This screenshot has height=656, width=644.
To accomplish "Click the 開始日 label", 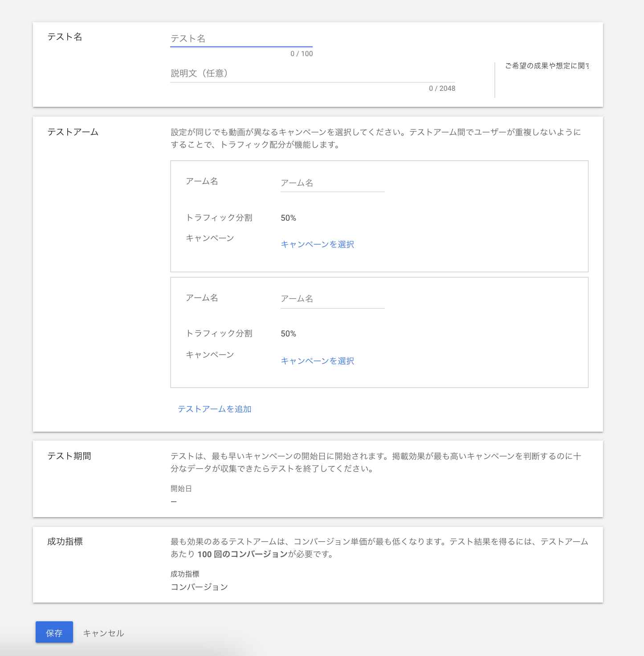I will tap(181, 489).
